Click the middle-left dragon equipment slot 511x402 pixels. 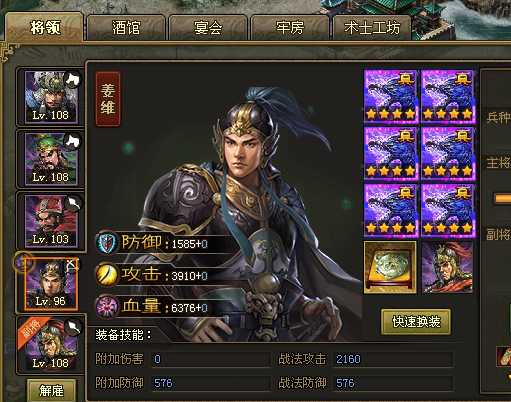390,154
